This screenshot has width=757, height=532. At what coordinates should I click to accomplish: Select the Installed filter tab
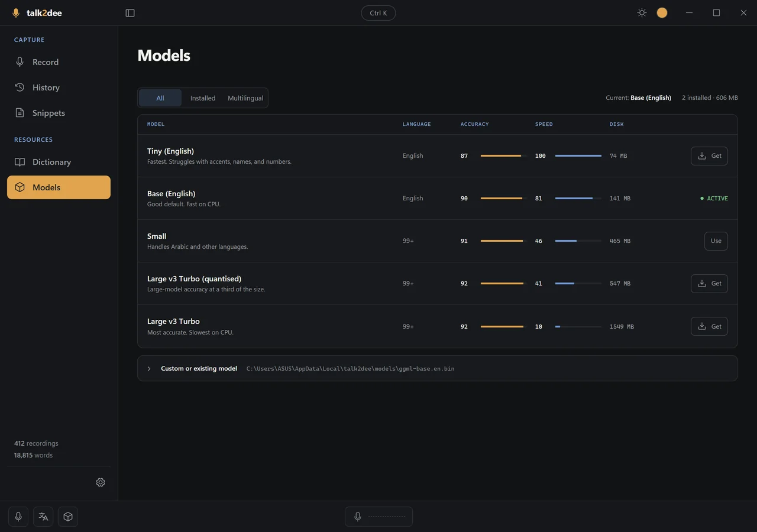203,98
